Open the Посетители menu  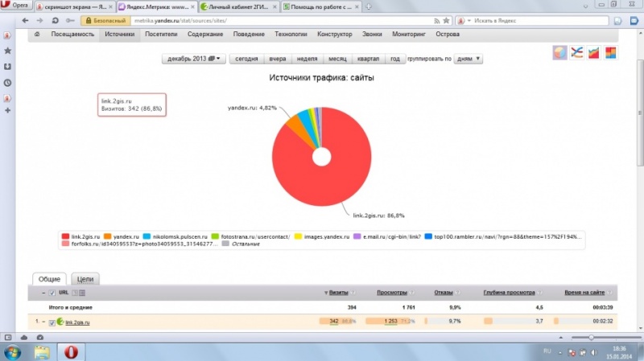pyautogui.click(x=161, y=35)
